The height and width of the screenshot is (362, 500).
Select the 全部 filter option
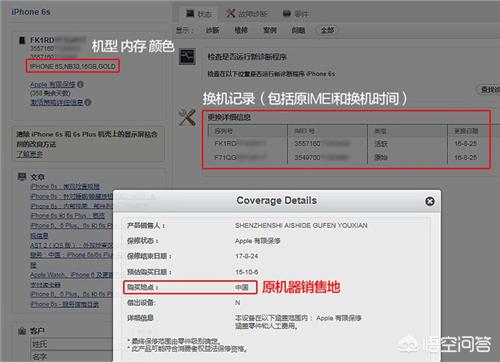tap(327, 30)
